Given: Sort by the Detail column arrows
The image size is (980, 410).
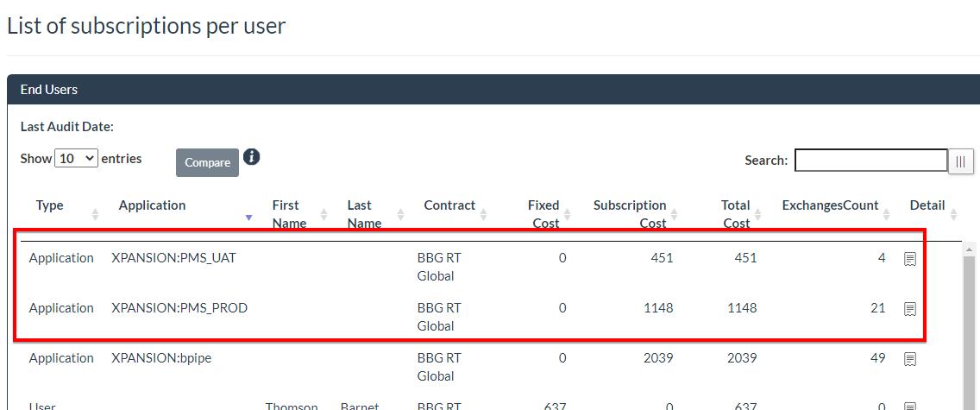Looking at the screenshot, I should click(x=953, y=214).
